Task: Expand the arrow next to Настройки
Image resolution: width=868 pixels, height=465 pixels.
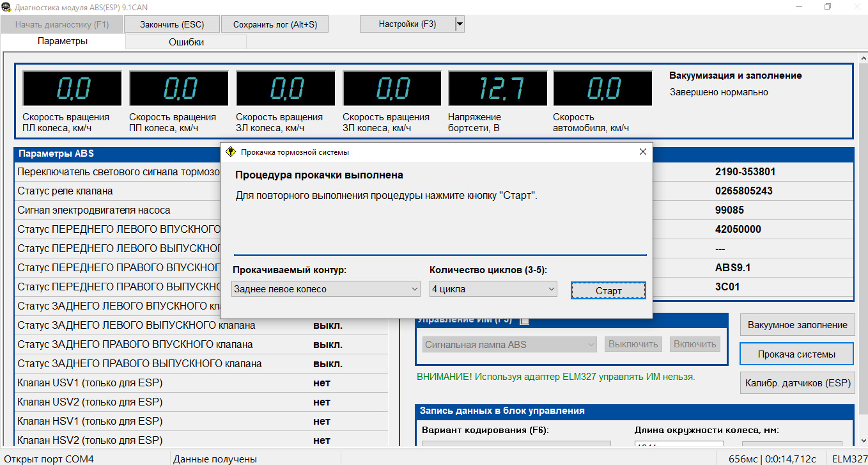Action: [x=460, y=24]
